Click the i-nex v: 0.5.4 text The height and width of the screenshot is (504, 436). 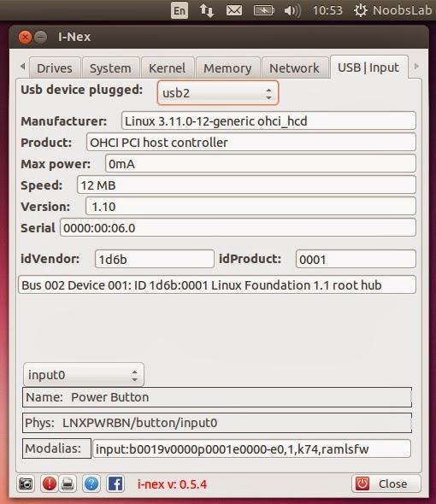tap(172, 484)
